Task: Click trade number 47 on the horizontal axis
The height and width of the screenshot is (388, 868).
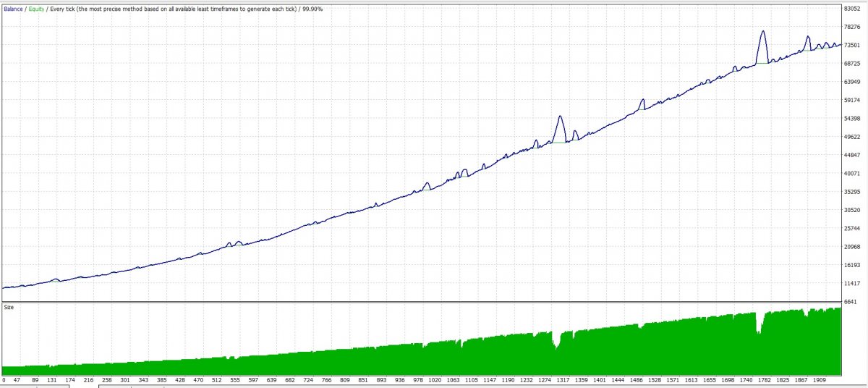Action: tap(17, 379)
